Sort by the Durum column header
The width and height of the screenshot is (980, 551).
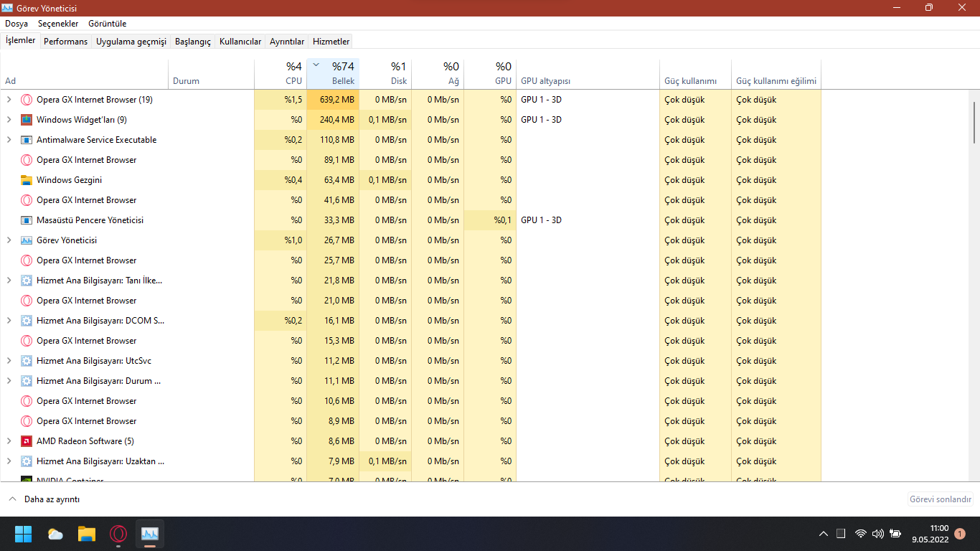[x=211, y=73]
